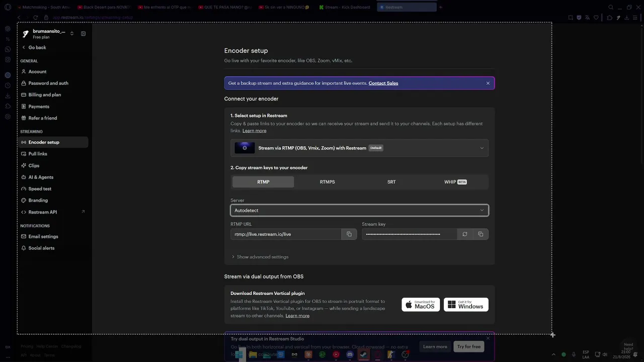Viewport: 644px width, 362px height.
Task: Click the card icon beside Billing and plan
Action: [x=24, y=95]
